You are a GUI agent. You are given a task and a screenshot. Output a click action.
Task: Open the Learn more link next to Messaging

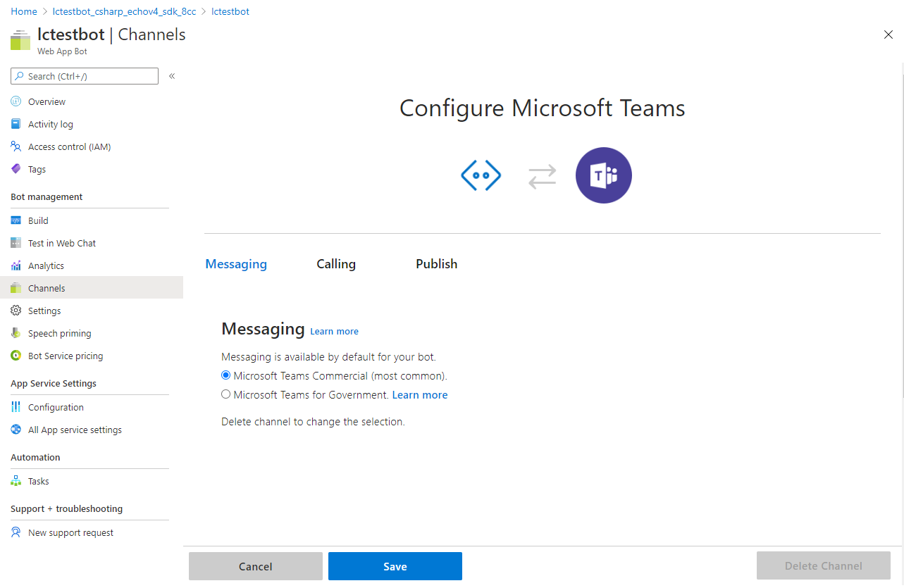click(334, 331)
